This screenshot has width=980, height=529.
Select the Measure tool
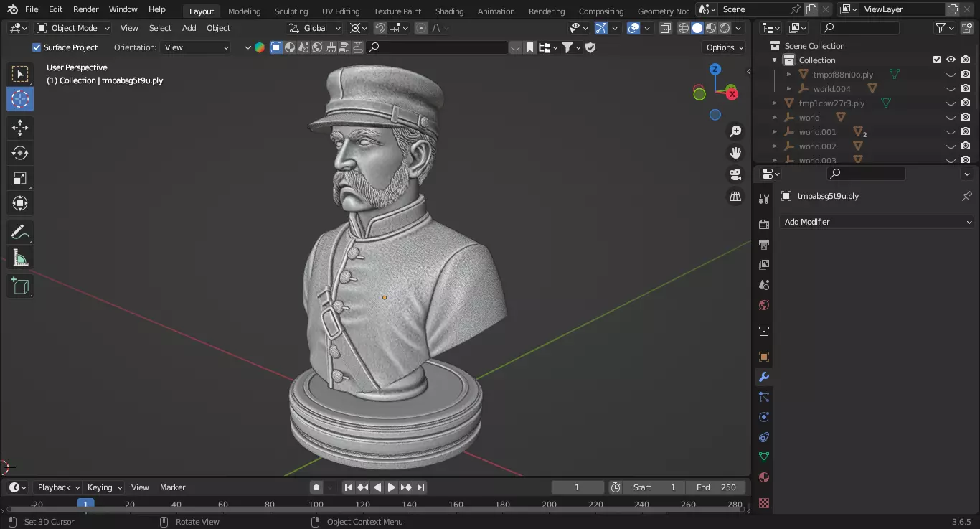point(20,258)
